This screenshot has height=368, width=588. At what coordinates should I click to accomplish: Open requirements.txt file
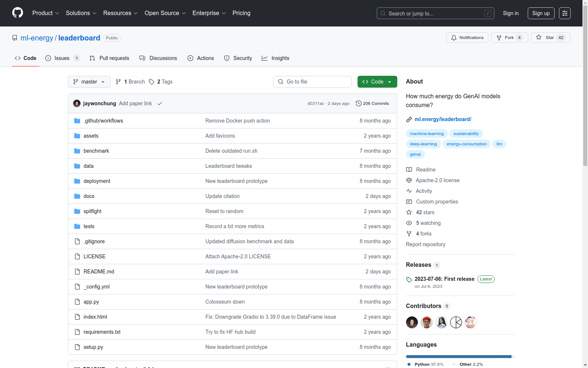pos(102,332)
